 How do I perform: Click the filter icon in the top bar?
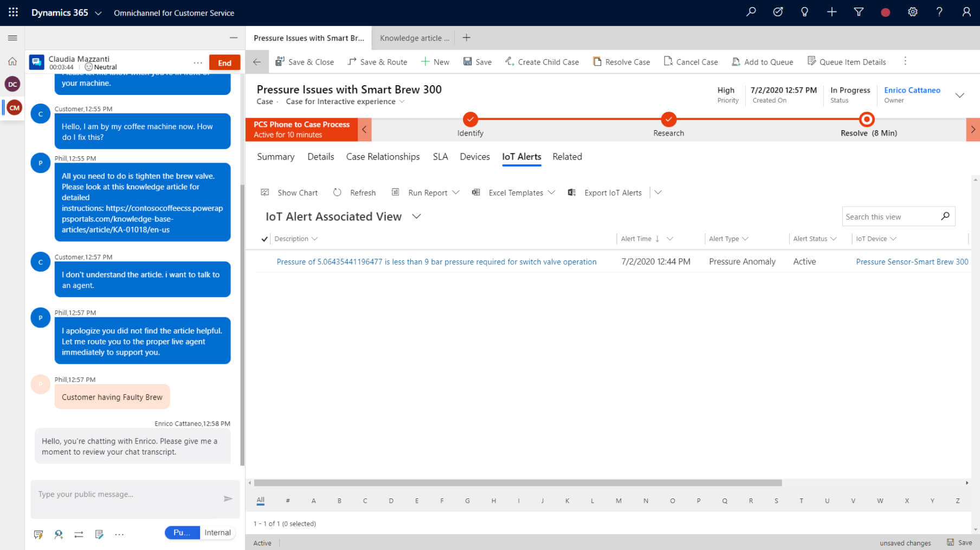click(x=859, y=11)
